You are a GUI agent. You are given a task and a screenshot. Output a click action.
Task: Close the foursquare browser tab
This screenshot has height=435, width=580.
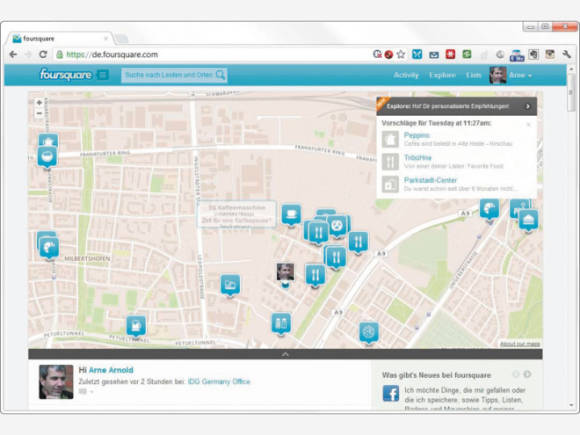click(106, 38)
